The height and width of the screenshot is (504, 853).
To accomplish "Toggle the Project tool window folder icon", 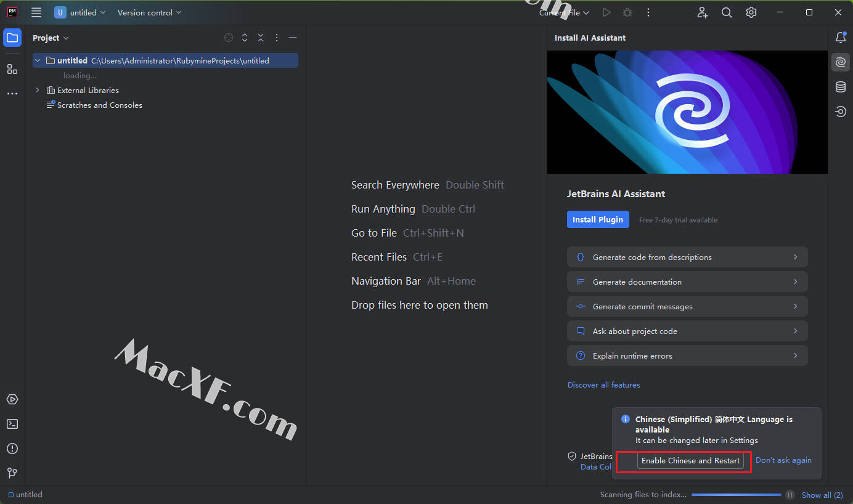I will 12,38.
